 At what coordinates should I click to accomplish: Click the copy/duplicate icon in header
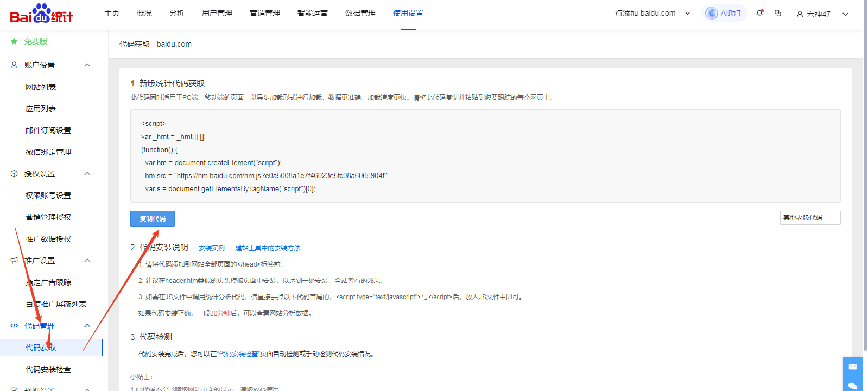(778, 13)
